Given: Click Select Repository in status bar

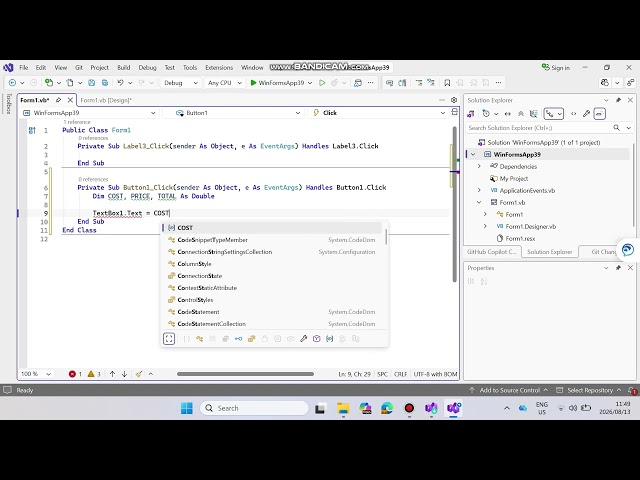Looking at the screenshot, I should click(x=589, y=390).
